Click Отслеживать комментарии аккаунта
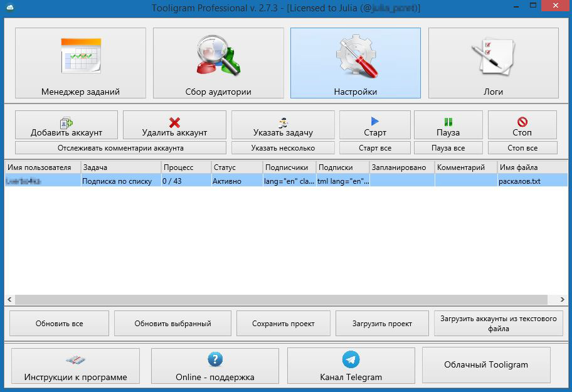 (x=121, y=148)
